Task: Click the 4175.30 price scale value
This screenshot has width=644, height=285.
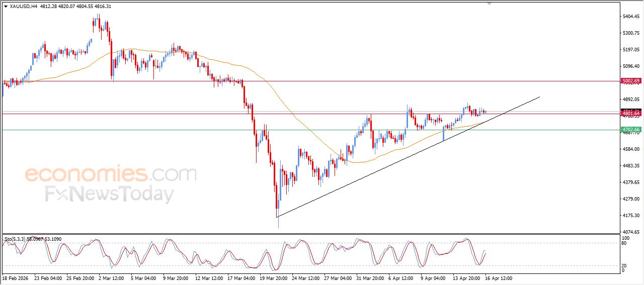Action: pyautogui.click(x=630, y=216)
